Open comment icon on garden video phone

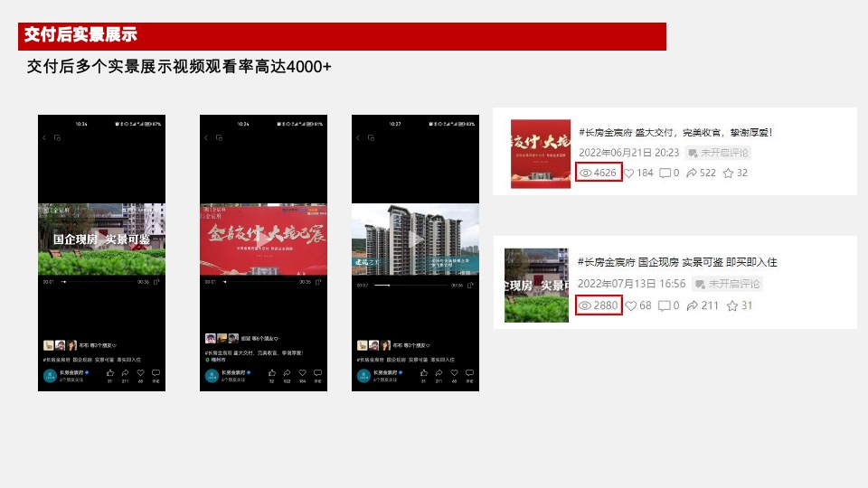pos(156,373)
